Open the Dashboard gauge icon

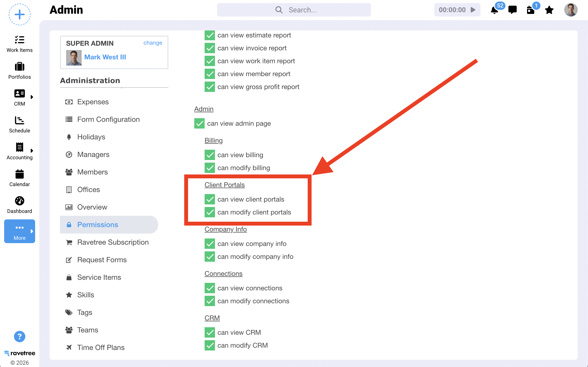pos(20,201)
